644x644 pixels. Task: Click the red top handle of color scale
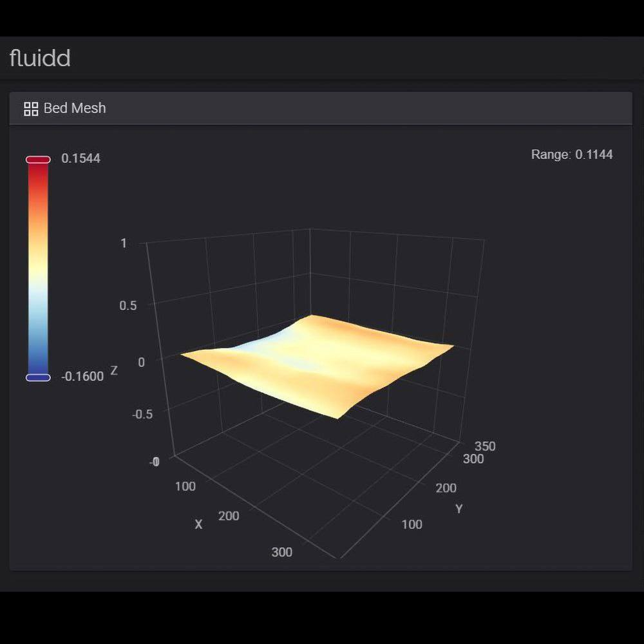[x=38, y=160]
